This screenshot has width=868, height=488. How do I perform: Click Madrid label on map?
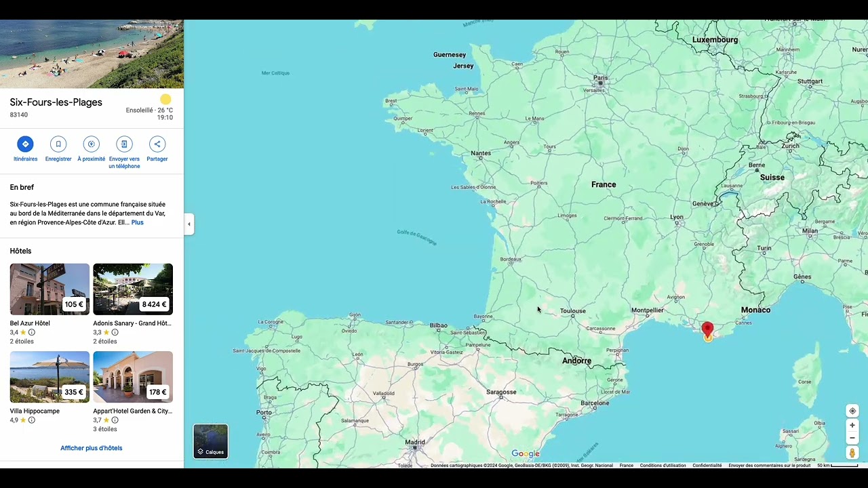pyautogui.click(x=415, y=443)
